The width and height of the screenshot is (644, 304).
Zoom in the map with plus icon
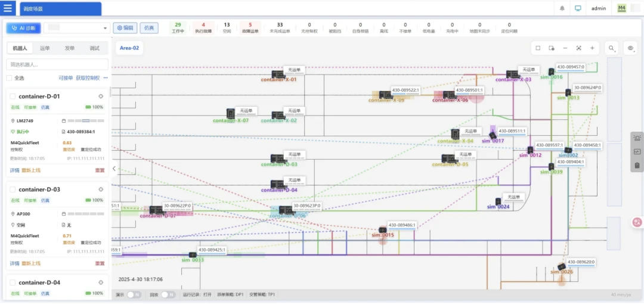click(592, 48)
